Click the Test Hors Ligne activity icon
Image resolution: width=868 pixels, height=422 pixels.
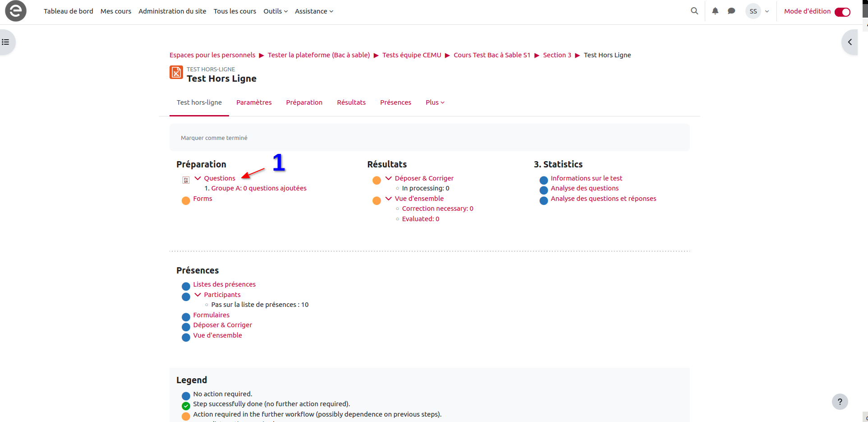coord(176,72)
